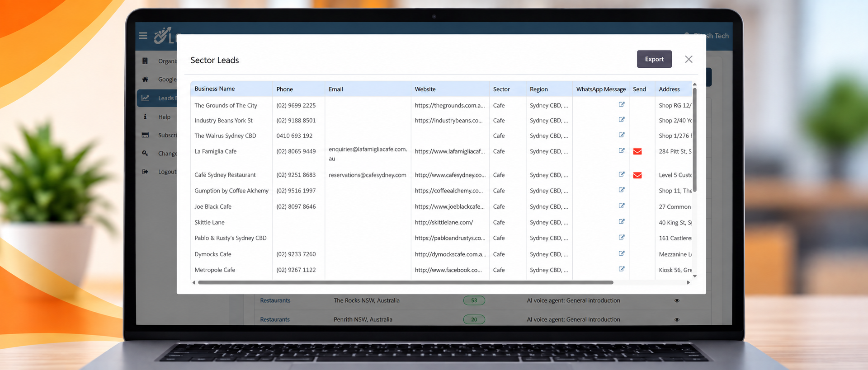The height and width of the screenshot is (370, 868).
Task: Click the Logout sidebar icon
Action: point(145,172)
